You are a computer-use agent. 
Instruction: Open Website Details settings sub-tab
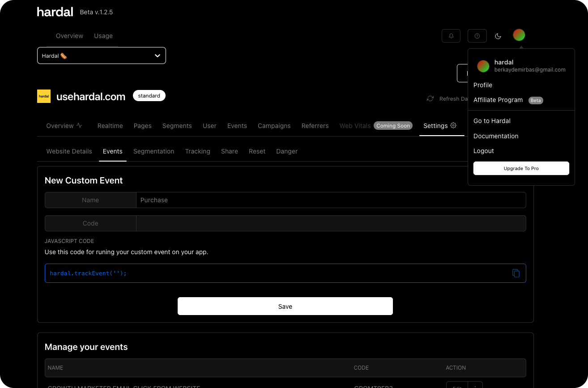[x=69, y=151]
